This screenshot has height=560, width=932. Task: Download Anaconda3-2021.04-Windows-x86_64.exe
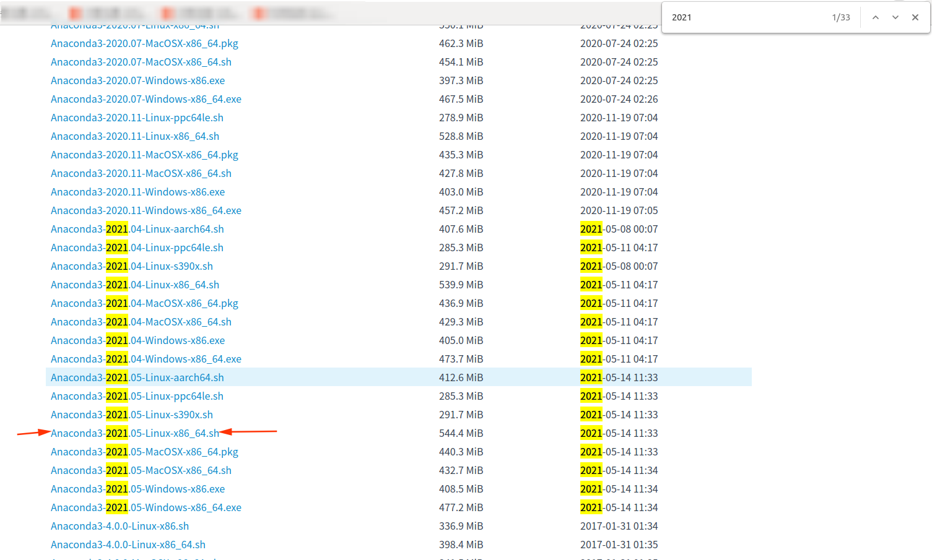pos(146,359)
